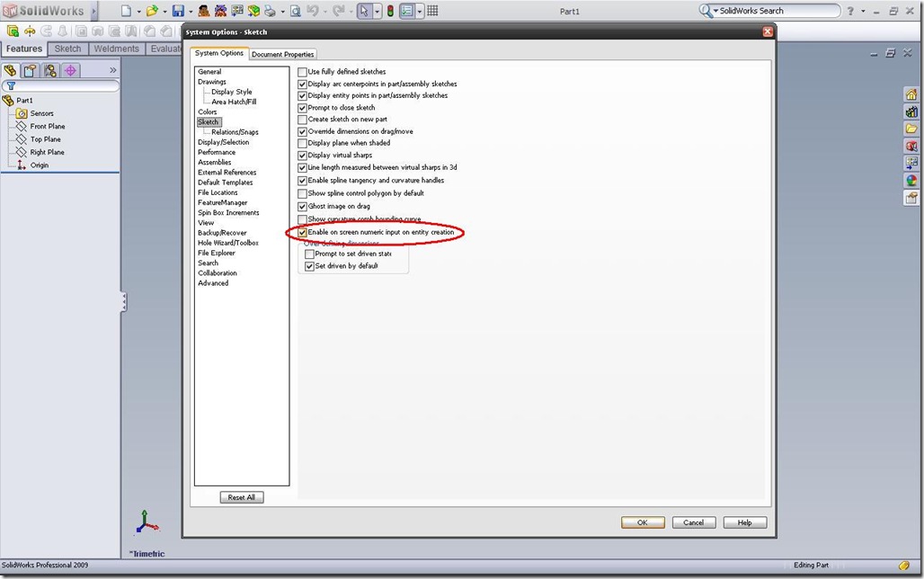Click the grid icon in top toolbar
The height and width of the screenshot is (579, 924).
point(432,11)
